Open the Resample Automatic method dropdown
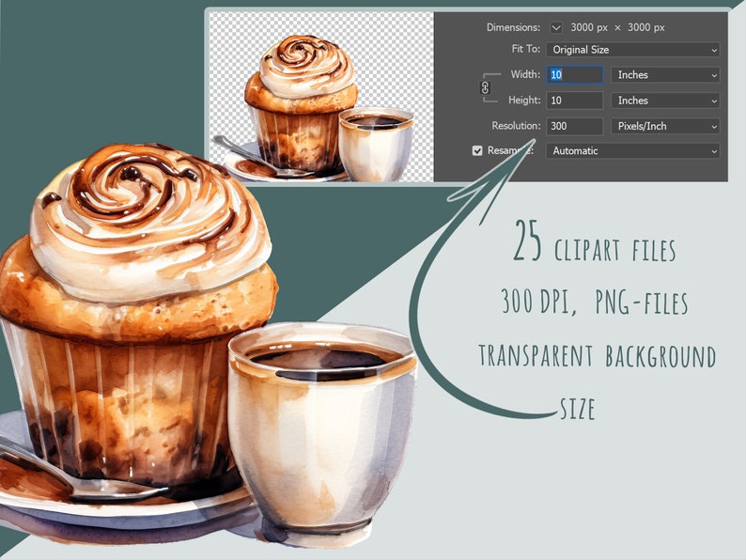The image size is (746, 560). point(632,151)
